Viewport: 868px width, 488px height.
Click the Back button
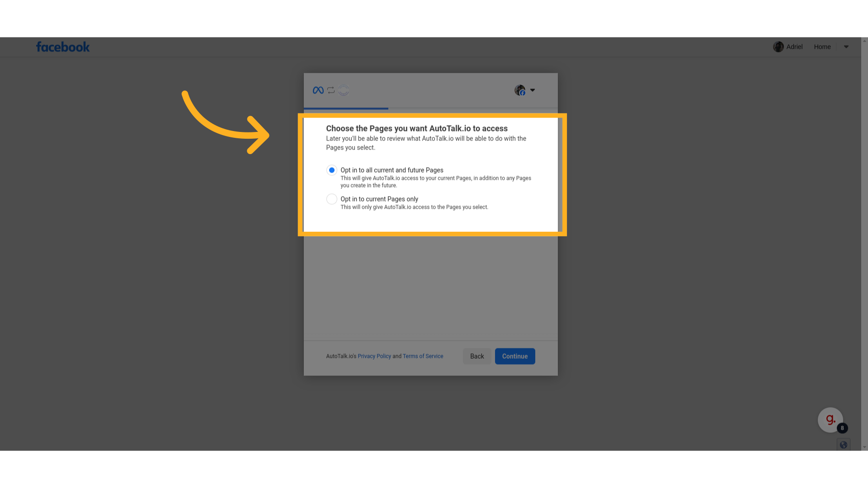[x=477, y=357]
